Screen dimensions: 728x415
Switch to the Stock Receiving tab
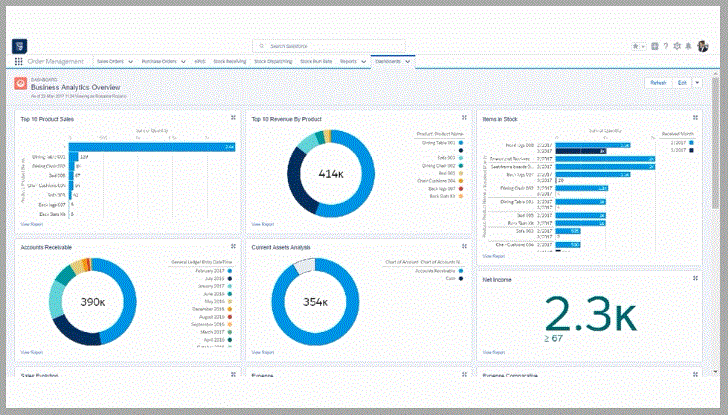(x=230, y=61)
